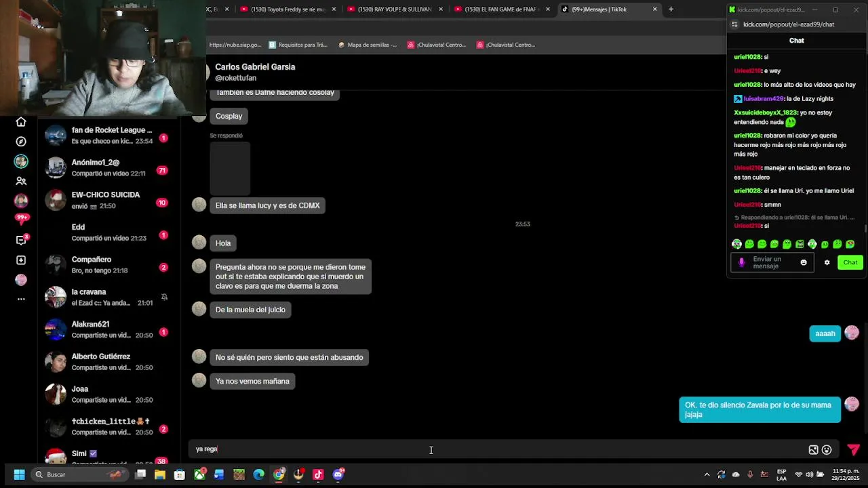Open the Explore compass icon
Image resolution: width=868 pixels, height=488 pixels.
coord(21,142)
